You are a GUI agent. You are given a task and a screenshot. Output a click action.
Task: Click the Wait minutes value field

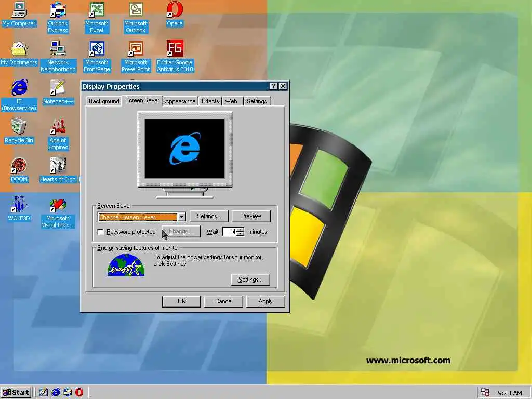[x=230, y=232]
